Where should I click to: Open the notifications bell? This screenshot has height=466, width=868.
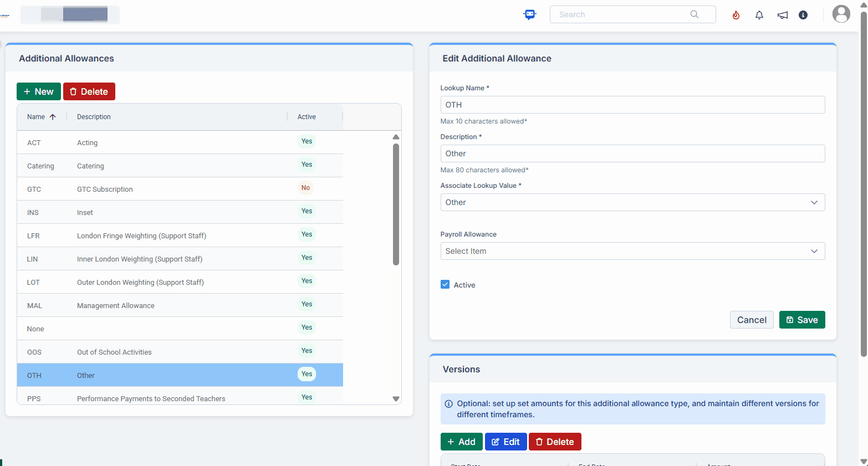point(759,15)
